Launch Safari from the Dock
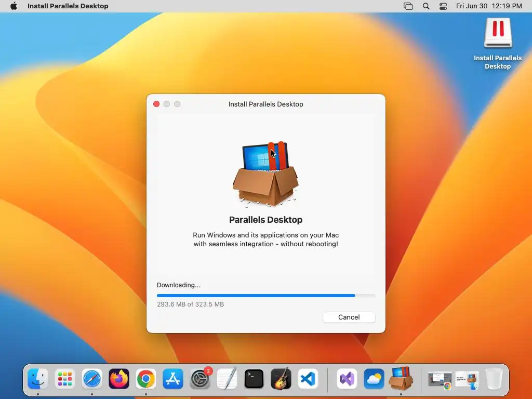Screen dimensions: 532x399 coord(92,379)
